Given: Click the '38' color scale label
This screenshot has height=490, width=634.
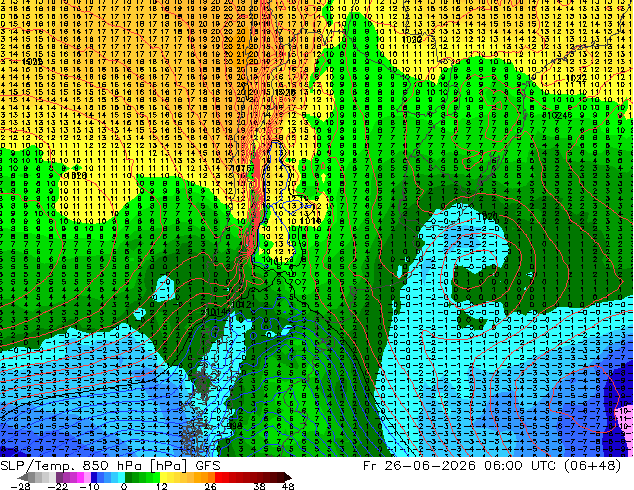Looking at the screenshot, I should [259, 486].
